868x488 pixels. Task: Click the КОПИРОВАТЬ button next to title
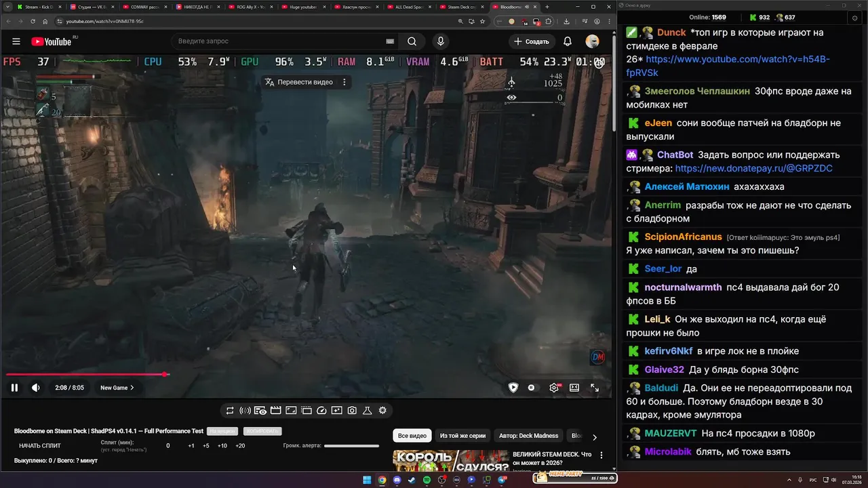click(262, 431)
